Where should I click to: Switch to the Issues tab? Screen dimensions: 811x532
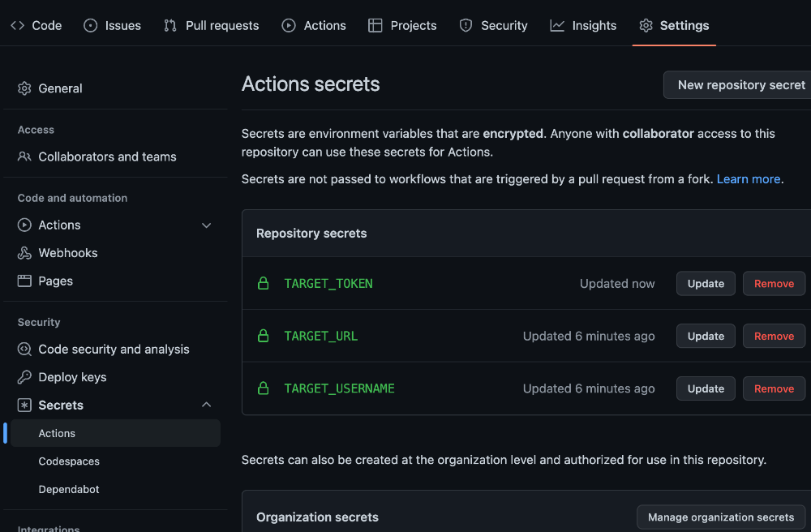coord(112,25)
